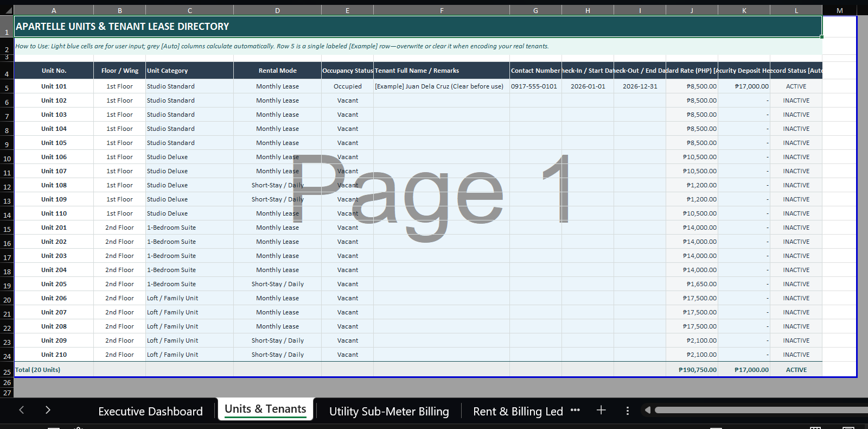868x429 pixels.
Task: Show more hidden sheet tabs via ellipsis
Action: (x=575, y=410)
